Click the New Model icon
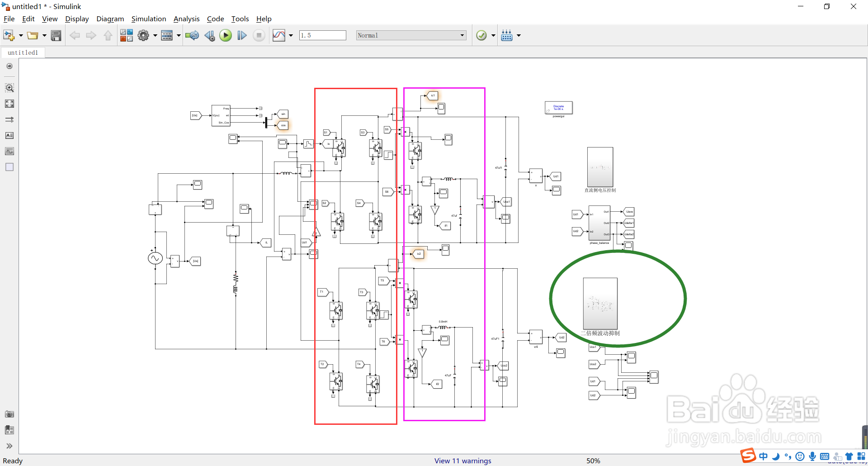Image resolution: width=868 pixels, height=466 pixels. 9,35
